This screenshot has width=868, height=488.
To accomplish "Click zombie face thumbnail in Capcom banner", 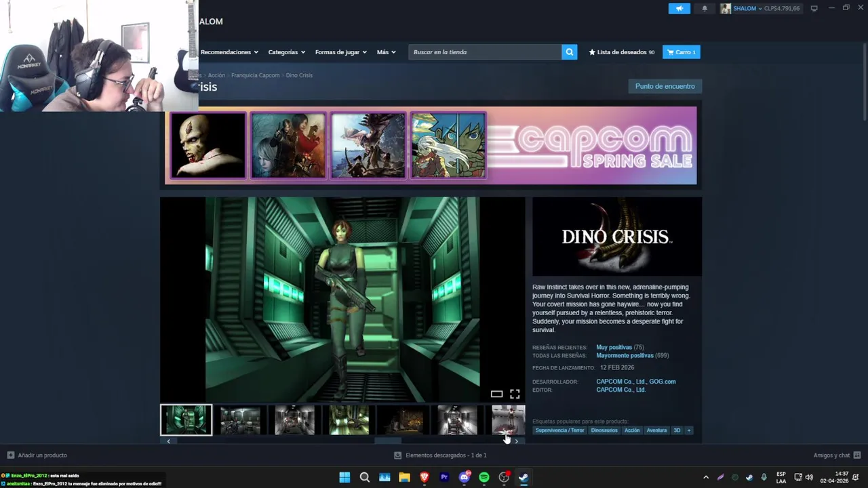I will point(208,146).
